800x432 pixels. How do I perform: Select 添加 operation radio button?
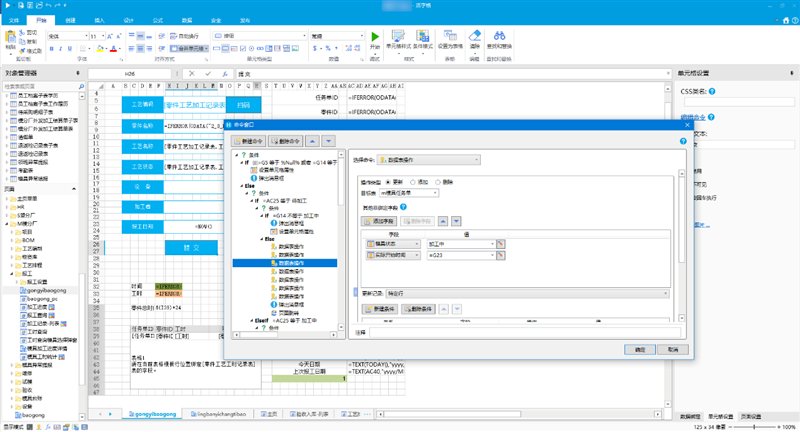(413, 182)
